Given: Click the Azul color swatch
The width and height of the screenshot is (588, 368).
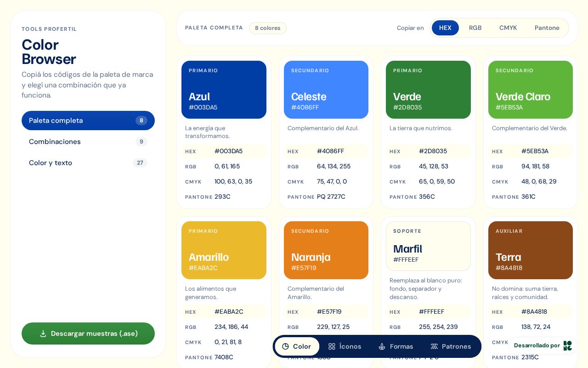Looking at the screenshot, I should point(224,90).
